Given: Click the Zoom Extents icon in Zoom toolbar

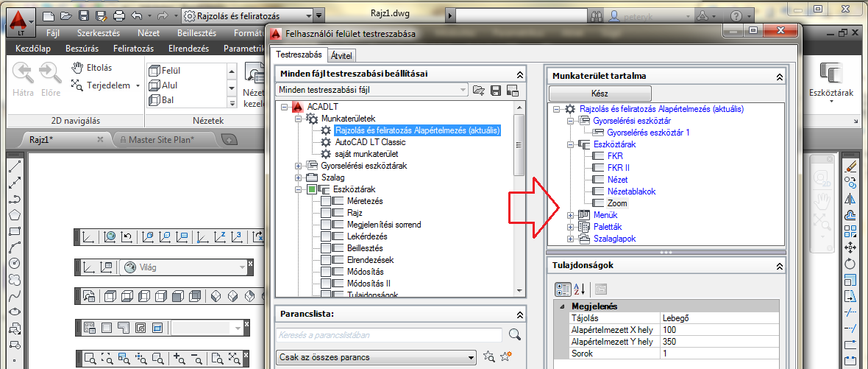Looking at the screenshot, I should [235, 357].
